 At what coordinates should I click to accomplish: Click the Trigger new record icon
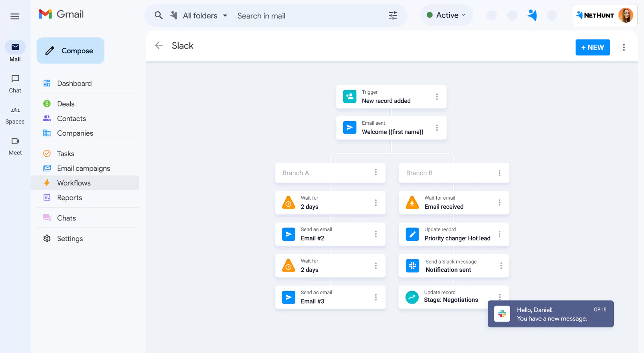pyautogui.click(x=349, y=96)
